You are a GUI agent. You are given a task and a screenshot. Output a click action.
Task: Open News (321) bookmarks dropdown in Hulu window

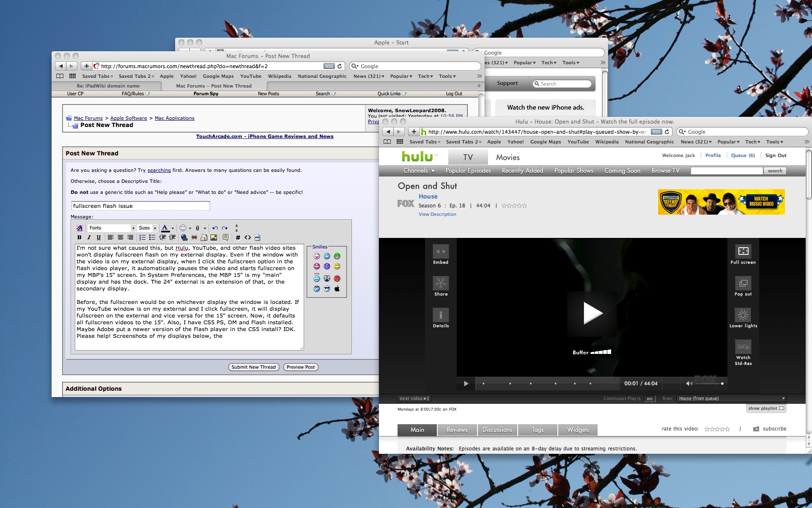point(696,142)
